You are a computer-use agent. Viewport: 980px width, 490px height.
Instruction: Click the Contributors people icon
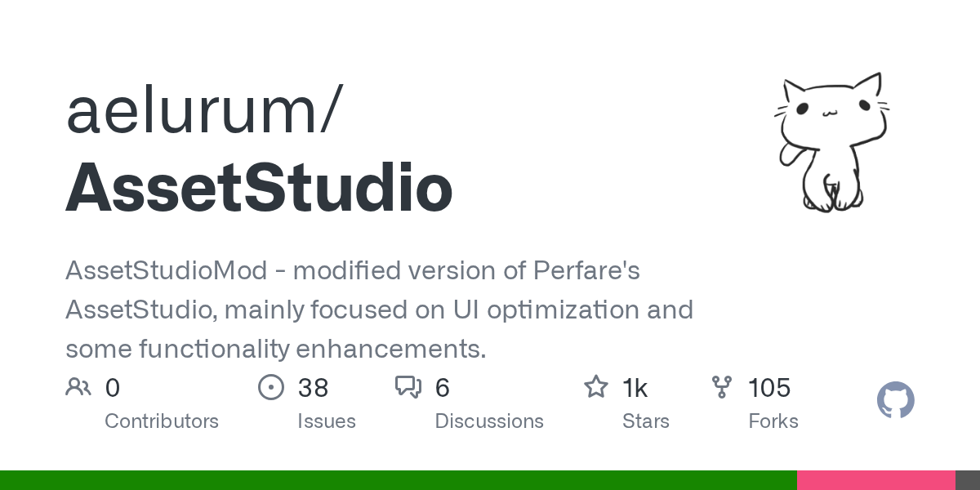pos(78,387)
